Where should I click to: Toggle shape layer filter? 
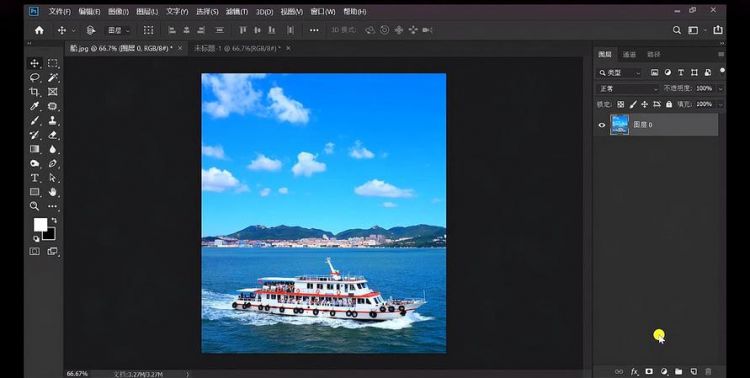point(694,73)
